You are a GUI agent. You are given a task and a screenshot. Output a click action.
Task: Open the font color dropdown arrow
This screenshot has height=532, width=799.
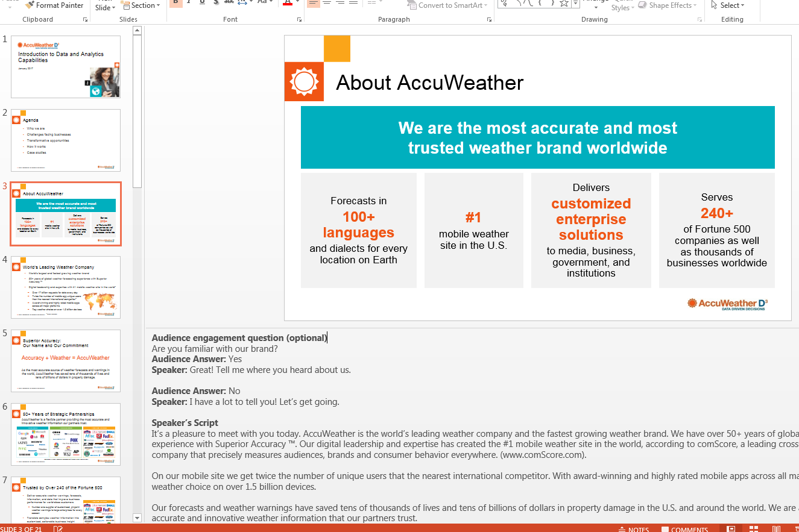click(297, 3)
